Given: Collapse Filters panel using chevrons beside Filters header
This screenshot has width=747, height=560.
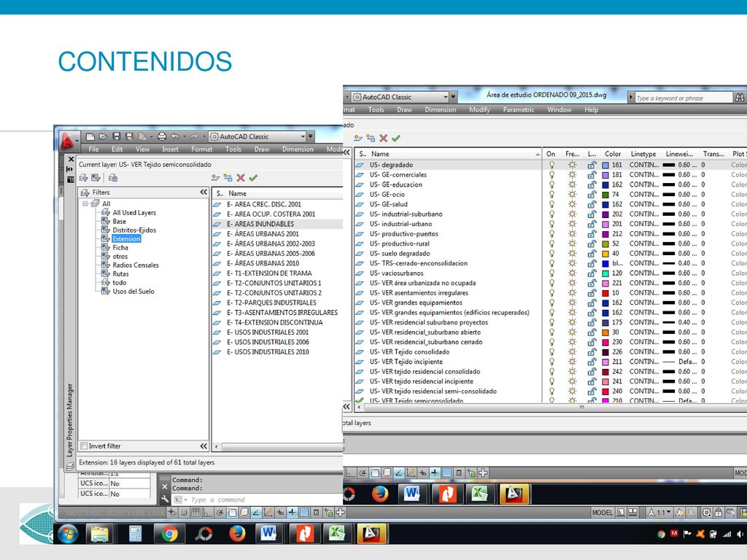Looking at the screenshot, I should (204, 192).
